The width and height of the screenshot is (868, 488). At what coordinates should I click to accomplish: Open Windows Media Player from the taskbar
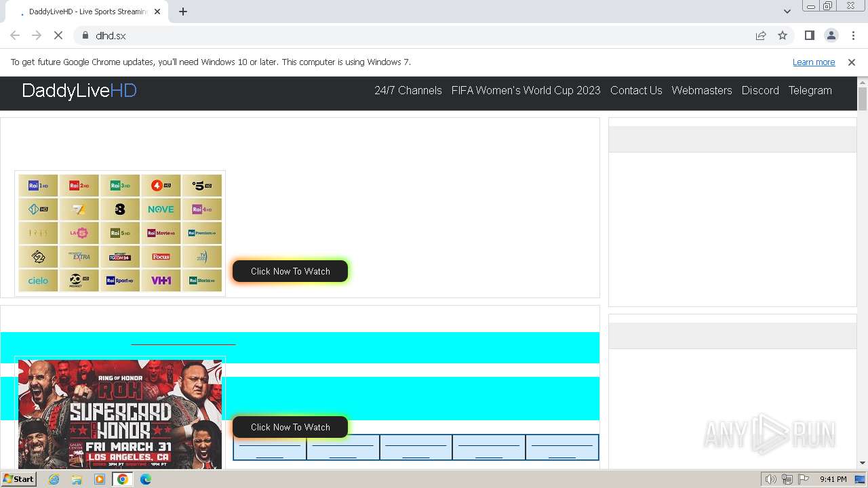[x=100, y=479]
